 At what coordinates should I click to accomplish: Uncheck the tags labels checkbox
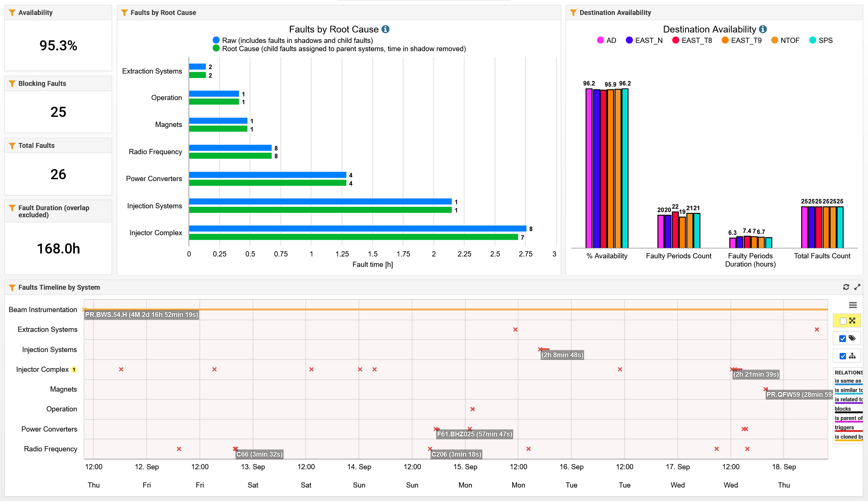[843, 339]
